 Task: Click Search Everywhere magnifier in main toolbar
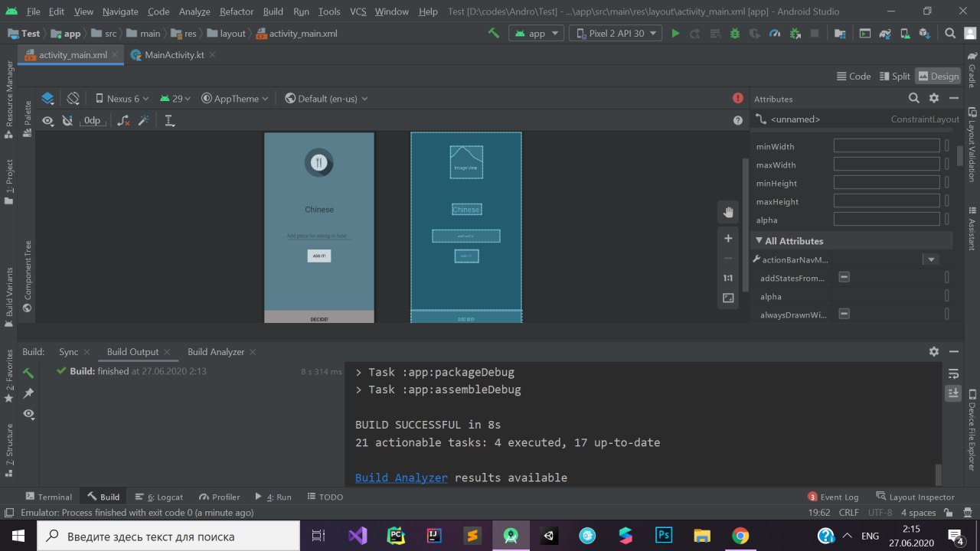tap(950, 34)
